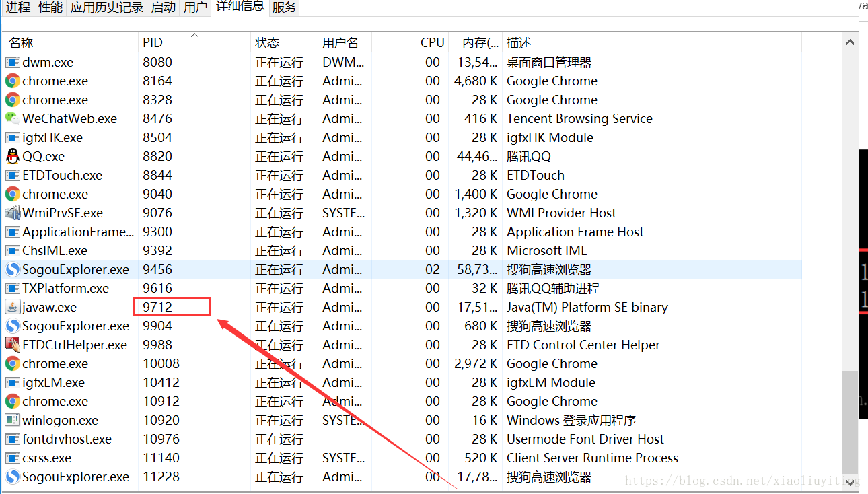The image size is (868, 494).
Task: Click memory value 4,680 K
Action: 476,81
